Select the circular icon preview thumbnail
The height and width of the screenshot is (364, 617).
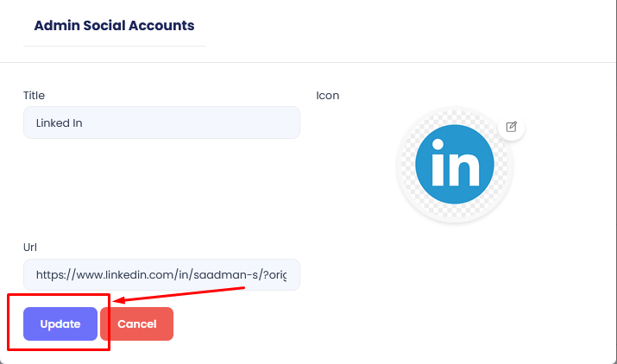454,166
